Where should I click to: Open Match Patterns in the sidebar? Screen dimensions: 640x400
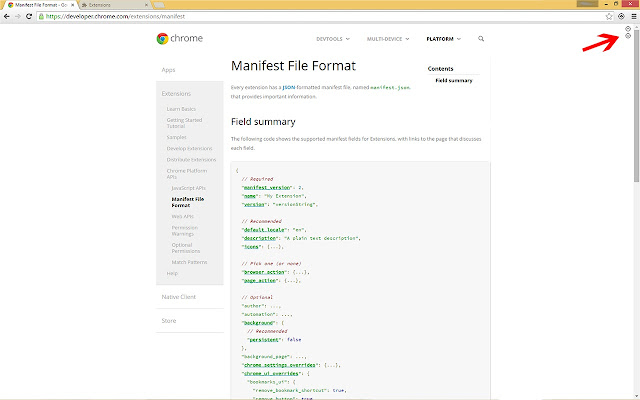tap(189, 262)
